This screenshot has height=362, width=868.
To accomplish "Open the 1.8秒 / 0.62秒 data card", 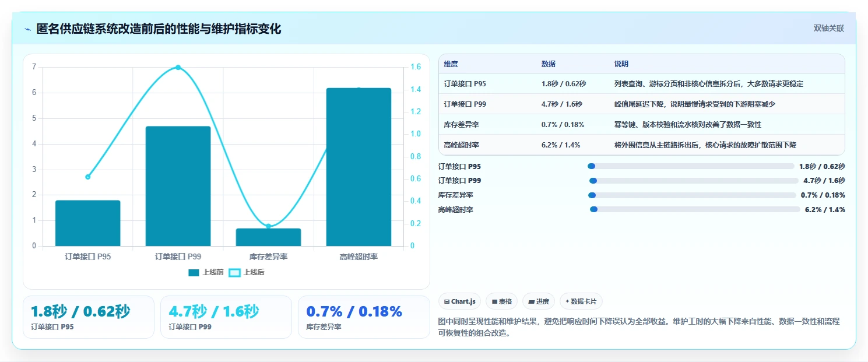I will [x=89, y=317].
